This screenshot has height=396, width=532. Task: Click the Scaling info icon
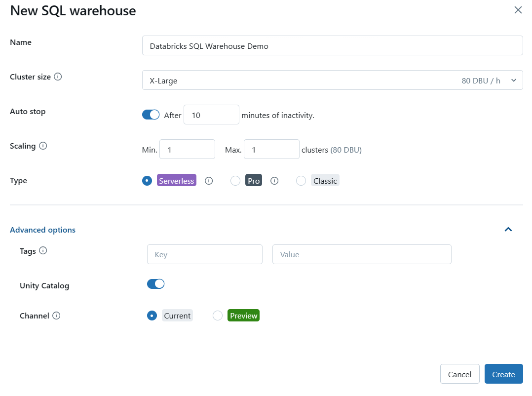[x=43, y=145]
